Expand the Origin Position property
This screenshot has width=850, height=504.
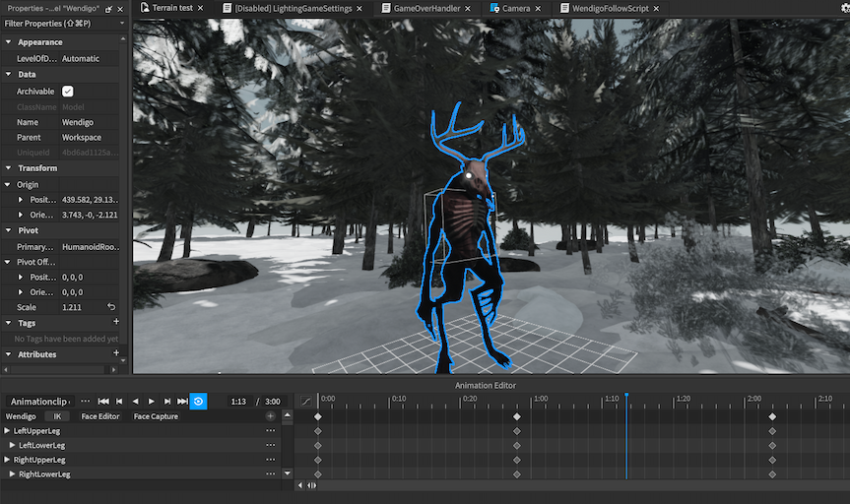coord(21,200)
